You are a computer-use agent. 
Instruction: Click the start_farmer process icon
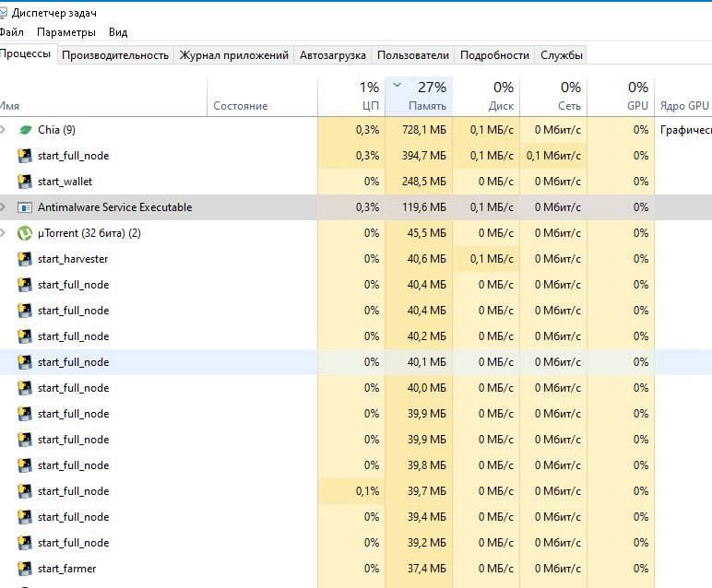click(25, 569)
